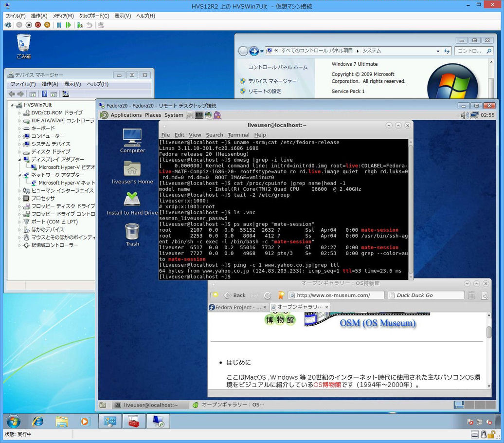Screen dimensions: 504x443
Task: Collapse the ディスプレイ アダプター node
Action: click(x=19, y=160)
